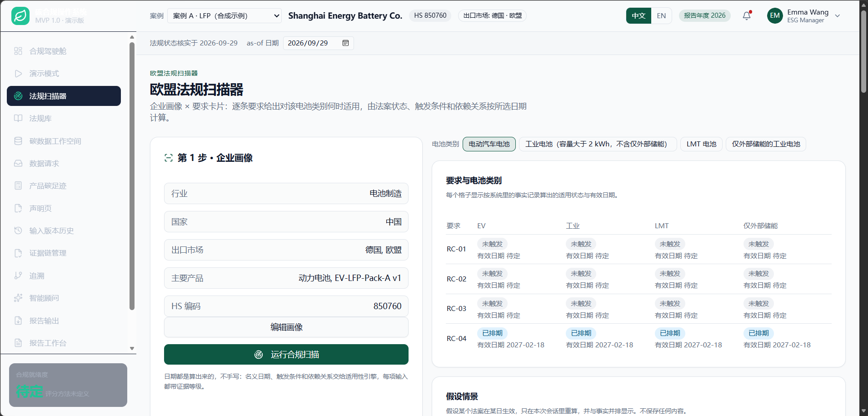
Task: Click the 出口市场: 德国 · 欧盟 tag
Action: [x=492, y=15]
